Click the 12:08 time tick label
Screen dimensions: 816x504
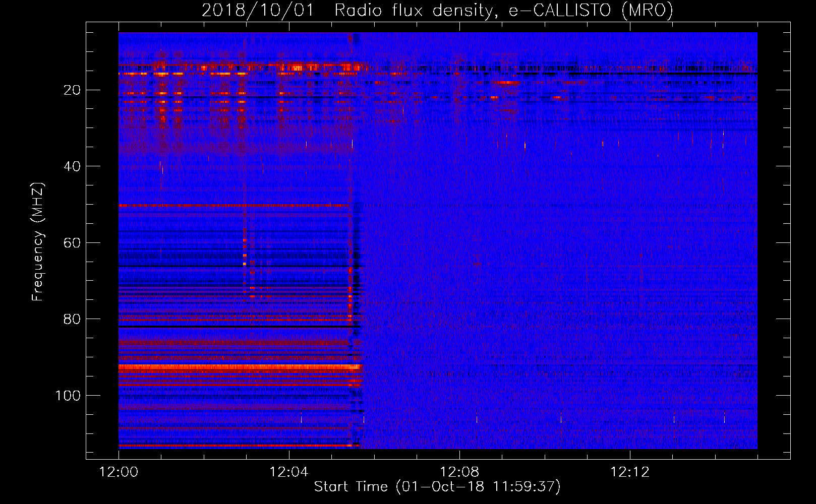[x=459, y=472]
